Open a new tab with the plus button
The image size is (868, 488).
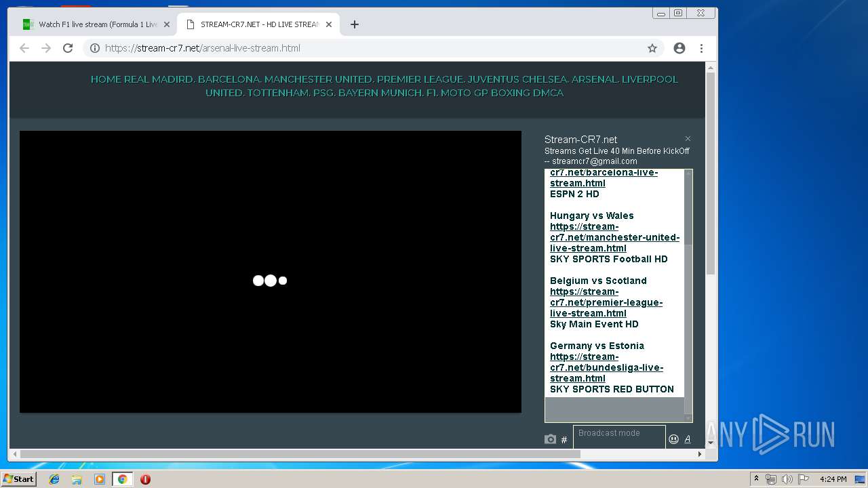(x=354, y=24)
